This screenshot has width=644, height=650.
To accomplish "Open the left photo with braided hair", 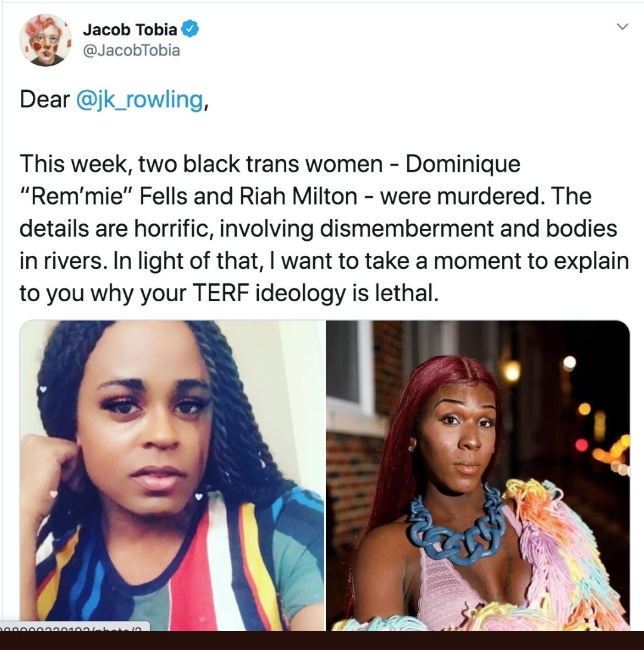I will [172, 475].
